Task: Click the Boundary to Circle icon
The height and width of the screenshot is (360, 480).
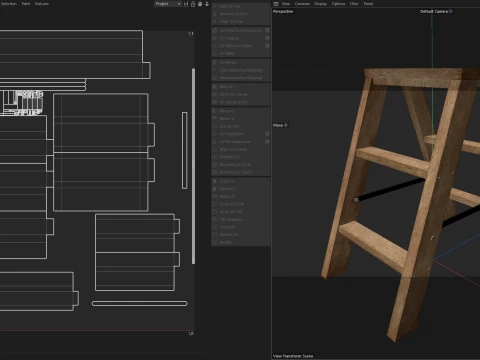Action: 215,165
